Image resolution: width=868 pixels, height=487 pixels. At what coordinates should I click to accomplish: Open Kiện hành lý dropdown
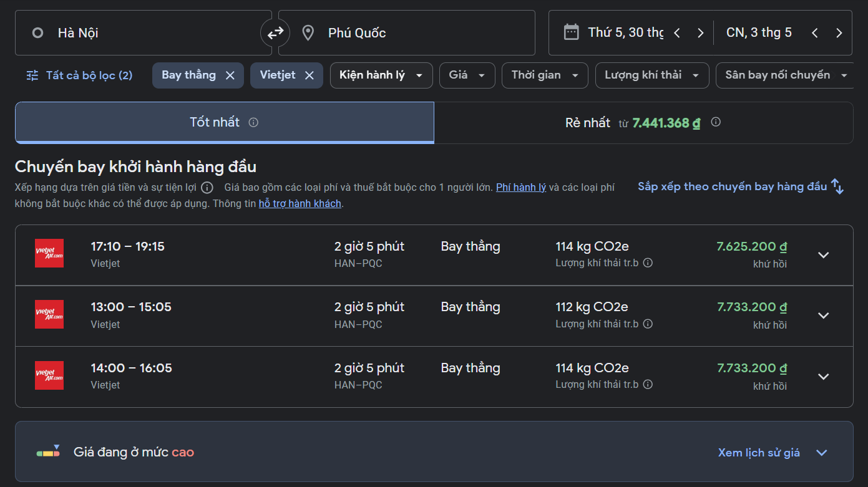(x=381, y=75)
